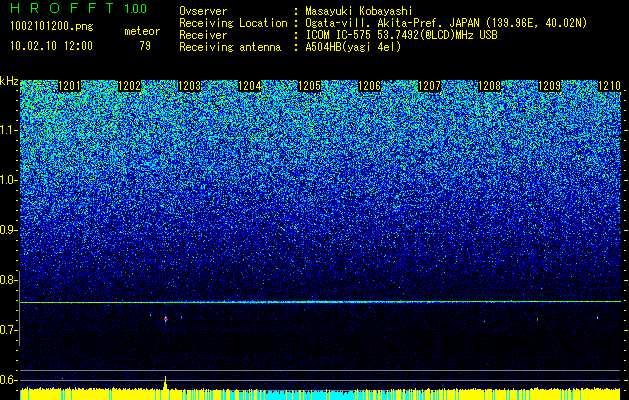Click the kHz axis unit label
Screen dimensions: 629x400
click(x=9, y=81)
